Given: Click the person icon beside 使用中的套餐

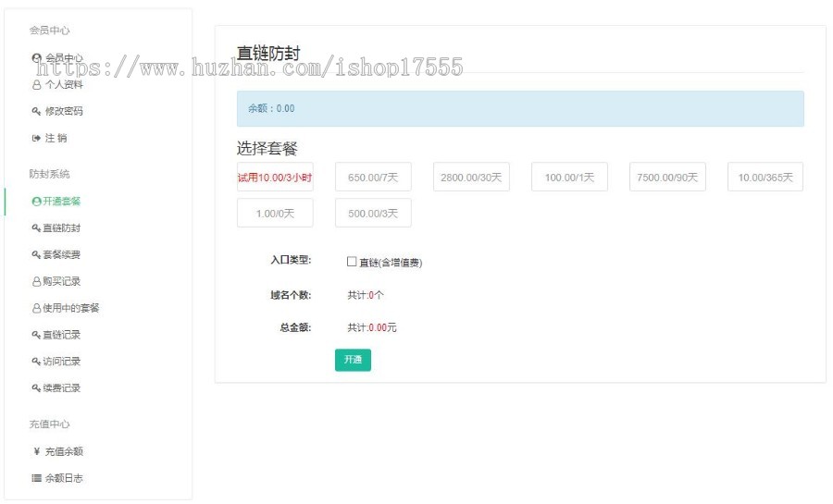Looking at the screenshot, I should tap(36, 308).
